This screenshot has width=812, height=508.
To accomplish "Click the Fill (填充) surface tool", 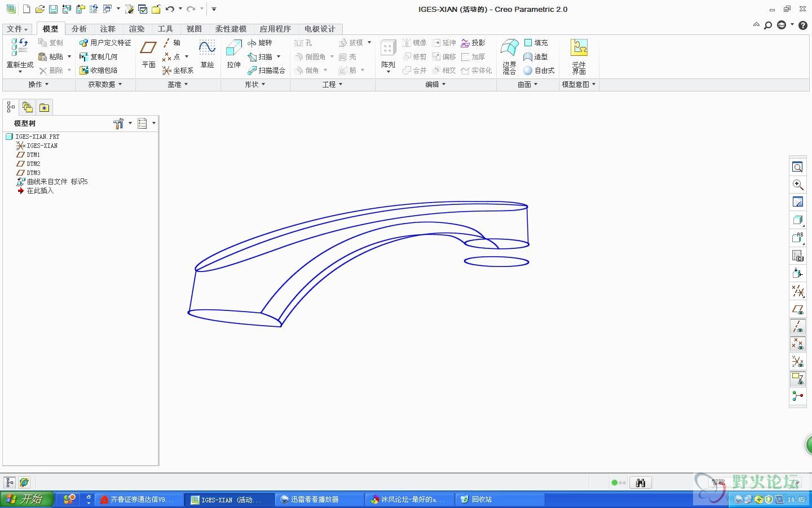I will 536,43.
